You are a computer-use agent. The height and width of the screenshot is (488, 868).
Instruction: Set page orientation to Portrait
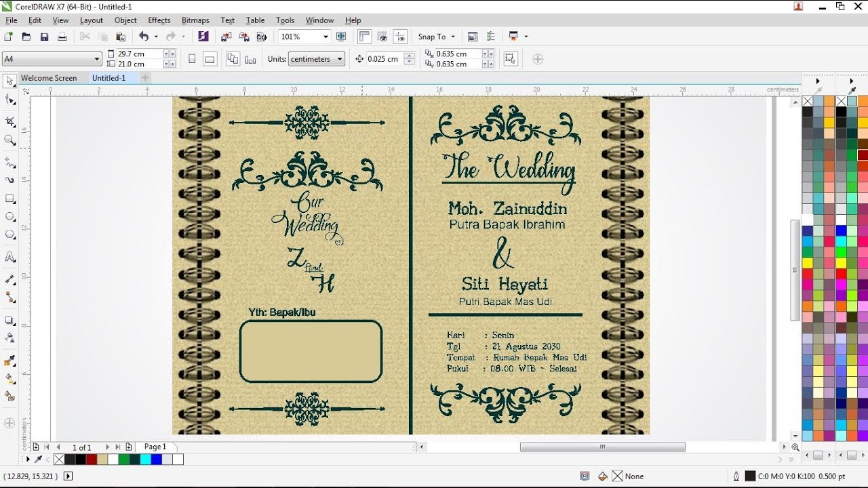click(x=192, y=59)
